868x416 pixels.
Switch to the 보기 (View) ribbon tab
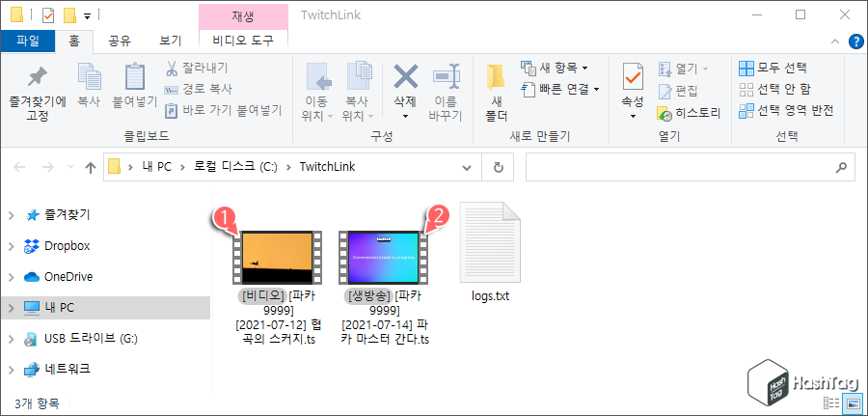(170, 41)
